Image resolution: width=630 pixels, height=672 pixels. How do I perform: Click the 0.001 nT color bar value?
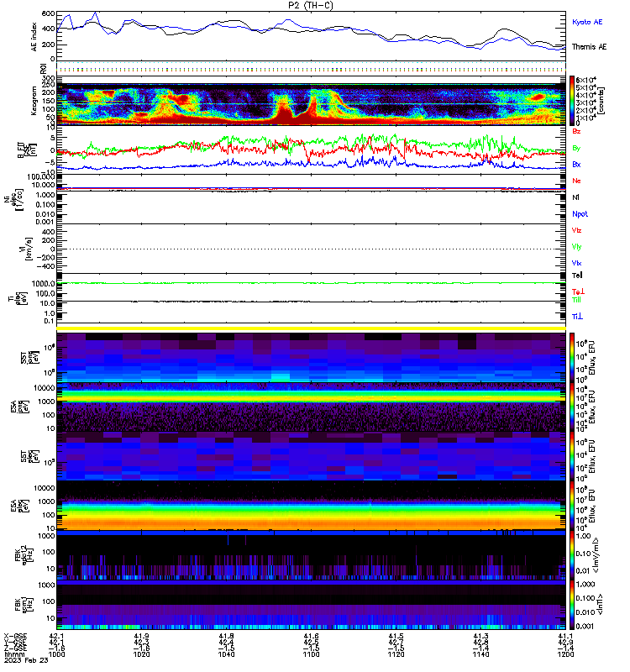click(585, 626)
